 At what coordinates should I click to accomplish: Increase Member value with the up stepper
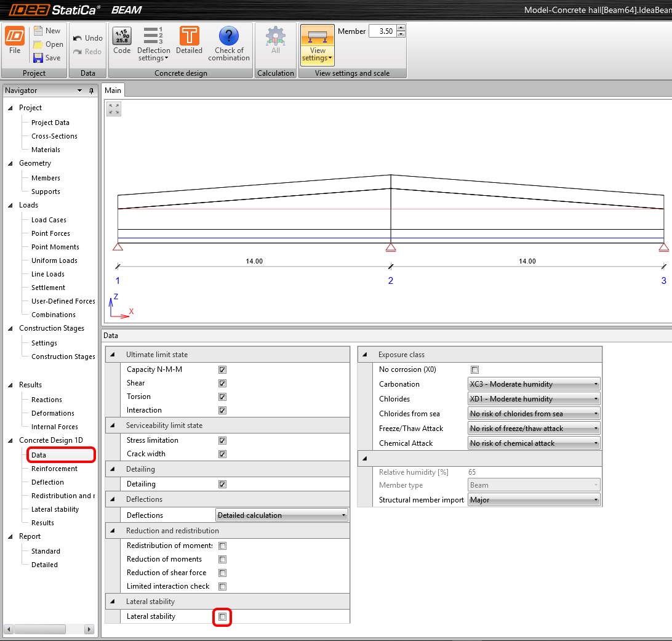click(401, 28)
